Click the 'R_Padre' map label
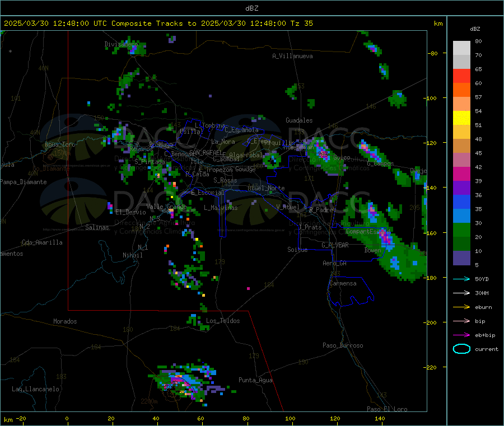504x426 pixels. click(x=321, y=210)
